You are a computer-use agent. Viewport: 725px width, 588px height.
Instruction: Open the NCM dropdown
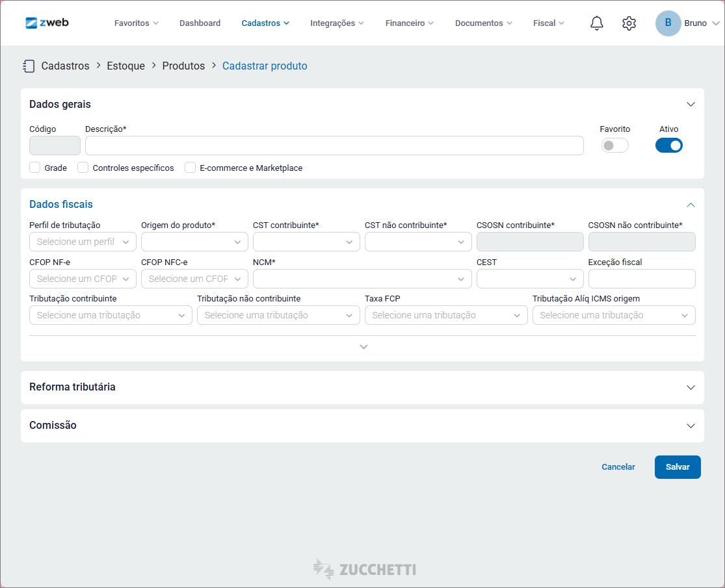coord(362,279)
